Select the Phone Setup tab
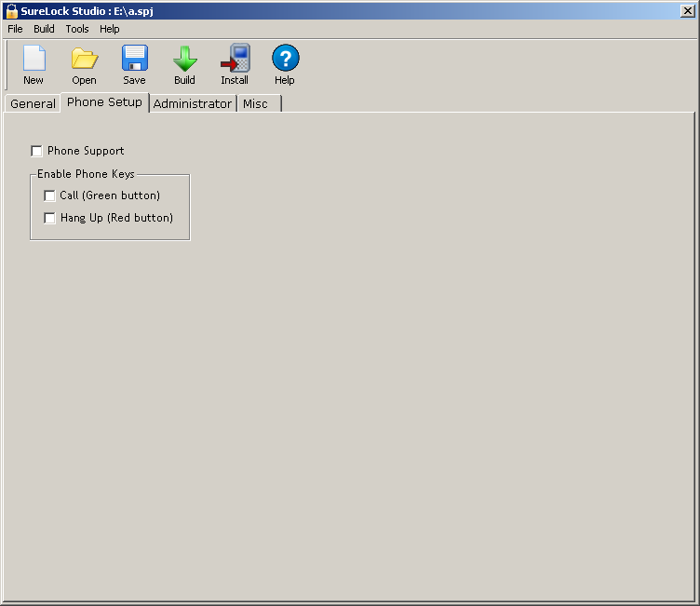Image resolution: width=700 pixels, height=606 pixels. 104,102
